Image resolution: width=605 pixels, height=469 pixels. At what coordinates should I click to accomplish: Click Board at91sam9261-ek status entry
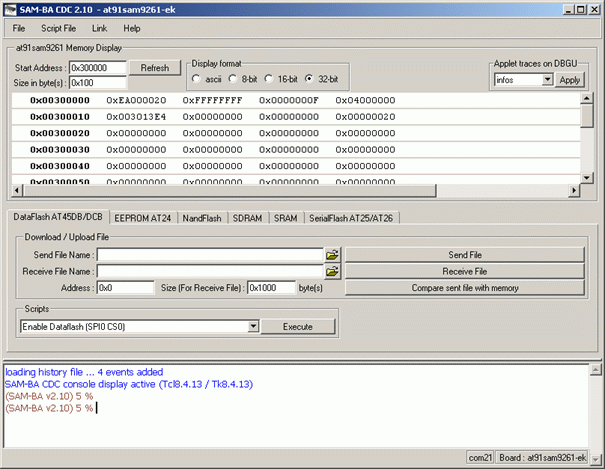(x=542, y=457)
